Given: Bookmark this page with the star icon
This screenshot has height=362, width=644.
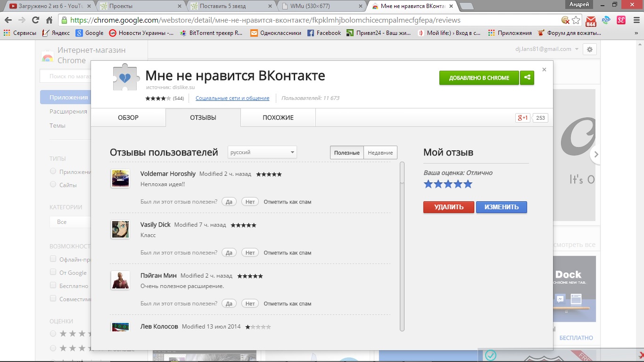Looking at the screenshot, I should (x=576, y=20).
